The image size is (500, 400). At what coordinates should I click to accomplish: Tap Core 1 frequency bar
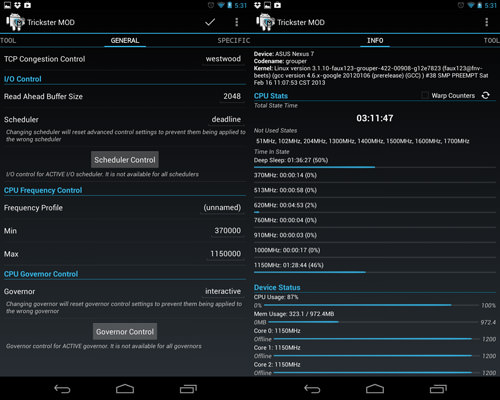[377, 356]
